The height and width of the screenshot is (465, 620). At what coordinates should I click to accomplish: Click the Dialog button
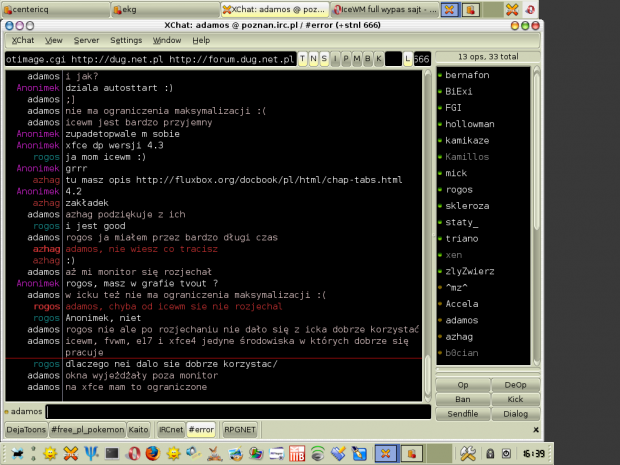tap(515, 414)
